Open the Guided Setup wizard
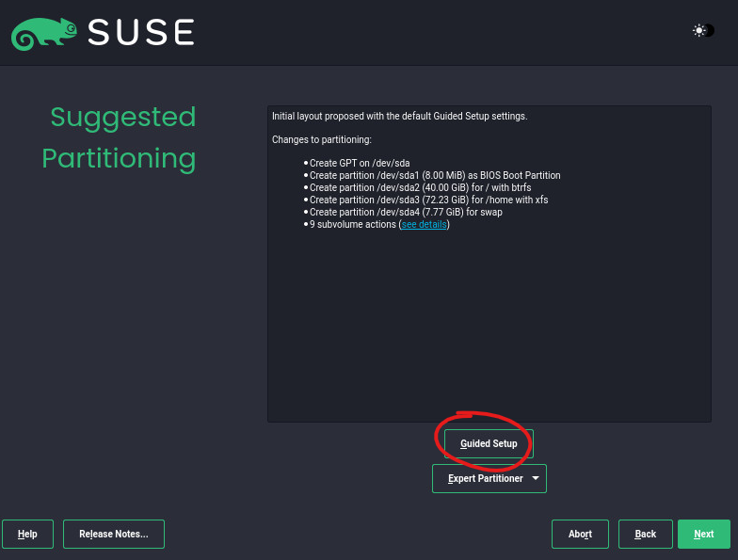Screen dimensions: 738x560 [x=489, y=444]
